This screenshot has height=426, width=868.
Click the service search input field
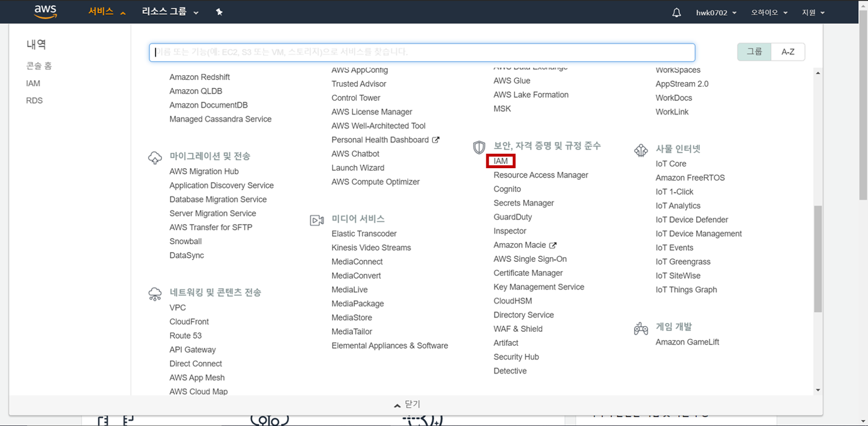coord(422,52)
